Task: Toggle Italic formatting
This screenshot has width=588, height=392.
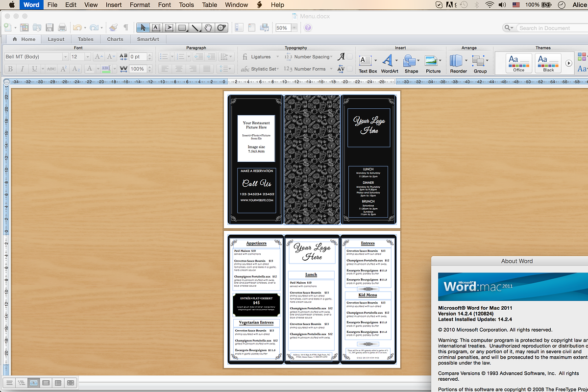Action: tap(22, 69)
